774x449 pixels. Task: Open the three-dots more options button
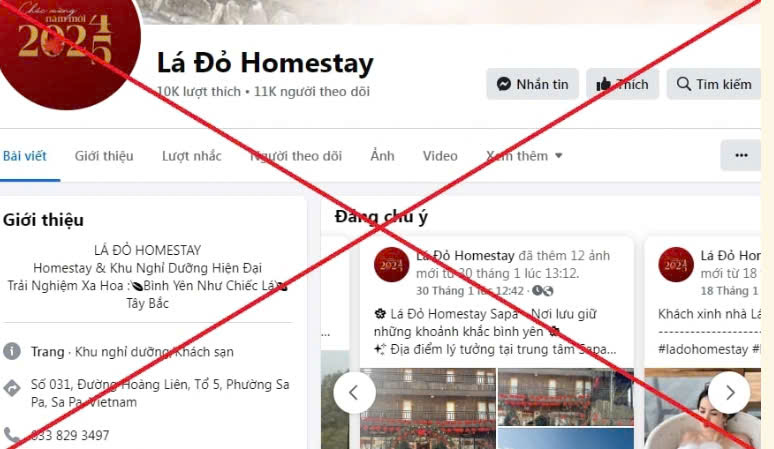point(741,155)
